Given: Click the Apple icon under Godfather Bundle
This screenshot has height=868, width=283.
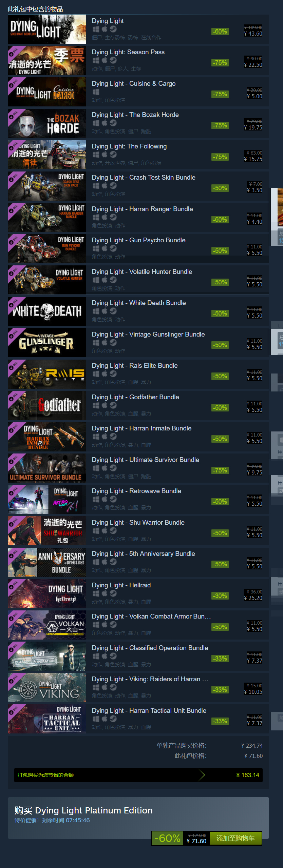Looking at the screenshot, I should (105, 405).
